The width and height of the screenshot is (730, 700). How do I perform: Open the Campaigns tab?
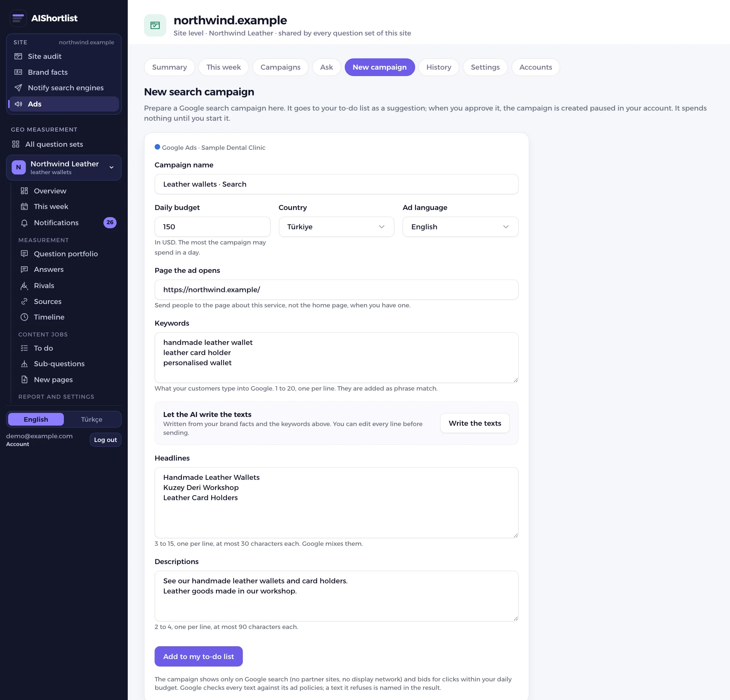pos(281,67)
